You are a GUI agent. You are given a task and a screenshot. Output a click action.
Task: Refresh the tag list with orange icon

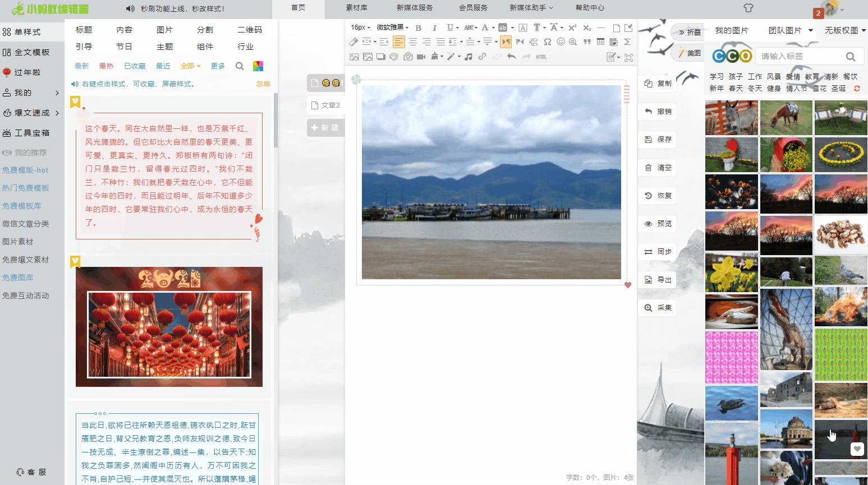857,89
